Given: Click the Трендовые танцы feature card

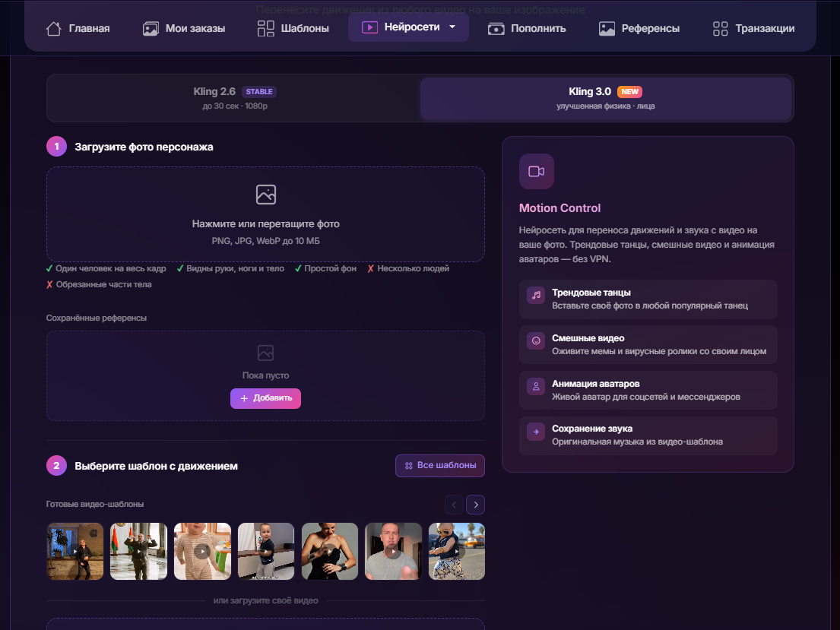Looking at the screenshot, I should tap(648, 299).
